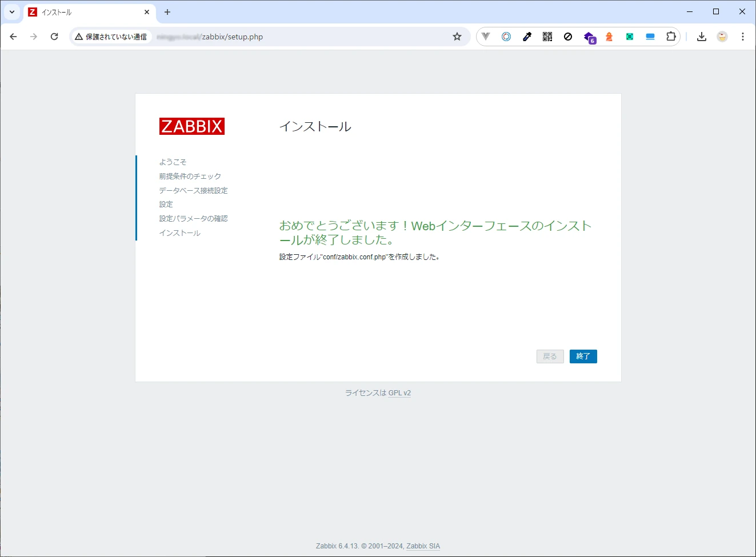Click the blue monitor extension icon
756x557 pixels.
pyautogui.click(x=650, y=37)
